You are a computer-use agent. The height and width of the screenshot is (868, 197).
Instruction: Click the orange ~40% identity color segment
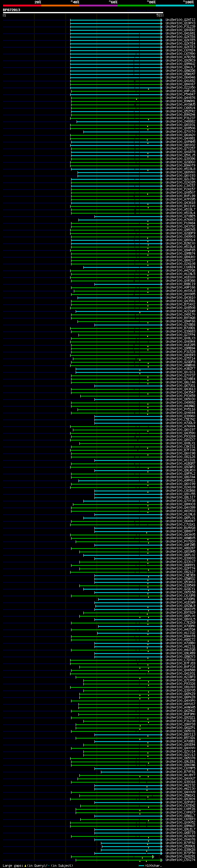point(60,6)
